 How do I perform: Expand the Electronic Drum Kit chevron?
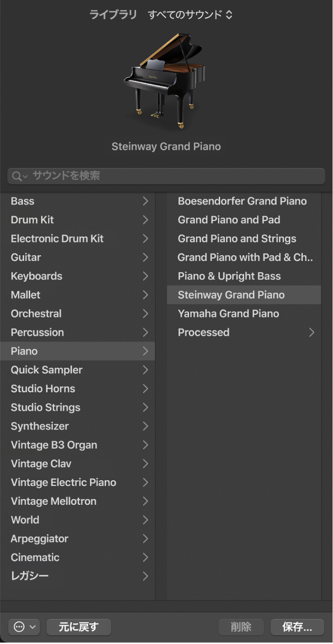point(145,239)
